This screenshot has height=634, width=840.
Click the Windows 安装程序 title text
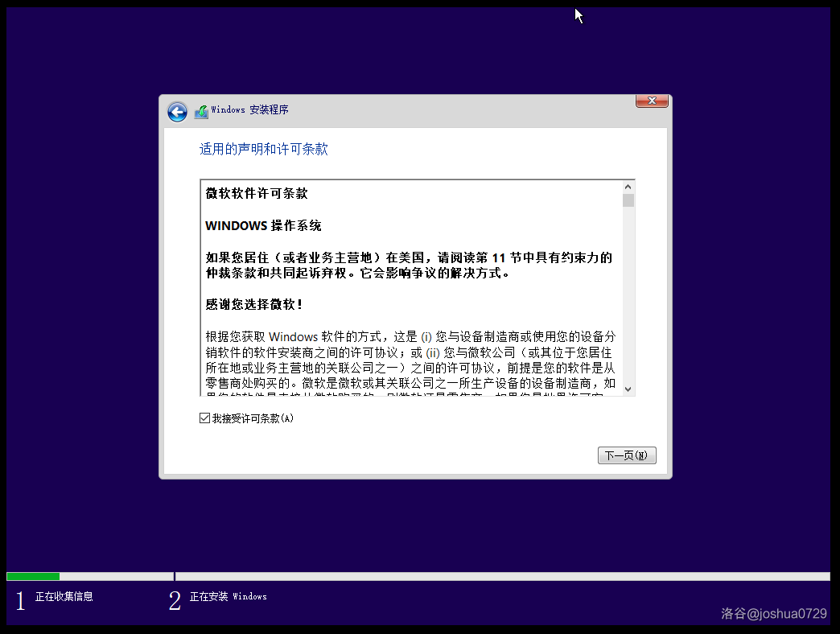(249, 109)
